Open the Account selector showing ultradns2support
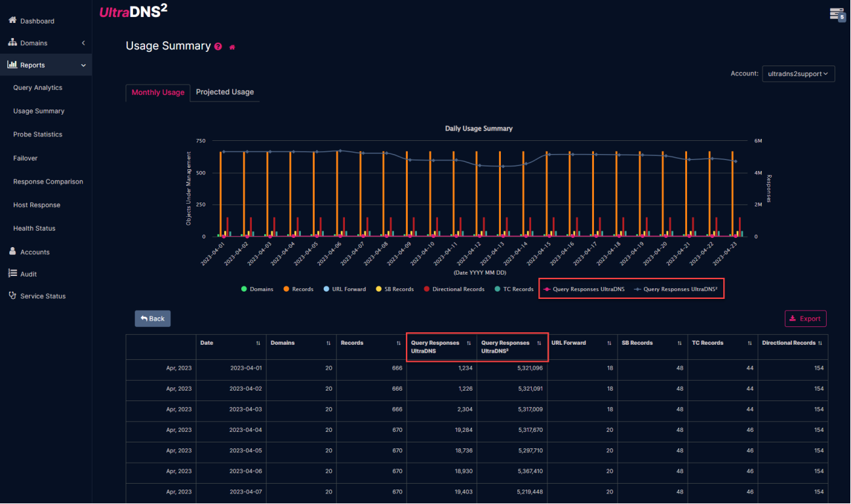Viewport: 851px width, 504px height. tap(798, 73)
